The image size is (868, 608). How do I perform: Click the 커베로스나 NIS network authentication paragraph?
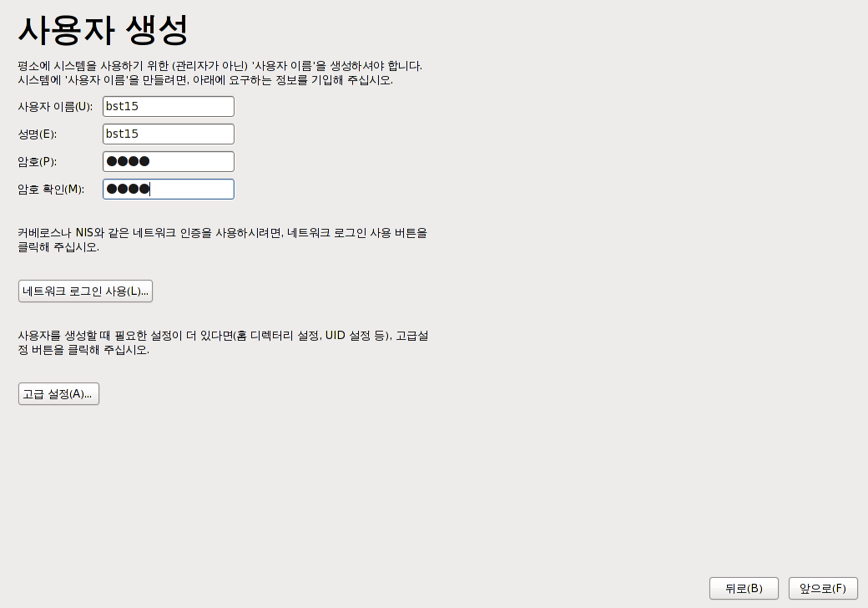[223, 240]
